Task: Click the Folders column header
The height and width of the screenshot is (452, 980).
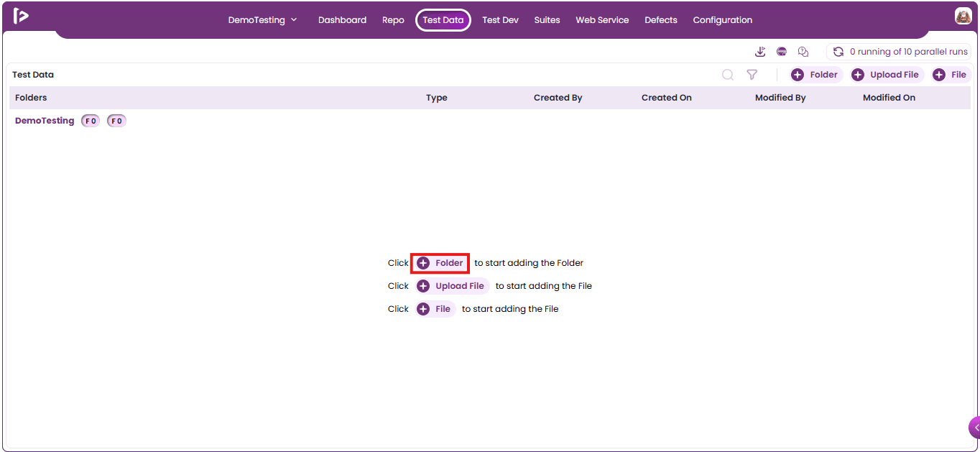Action: 31,98
